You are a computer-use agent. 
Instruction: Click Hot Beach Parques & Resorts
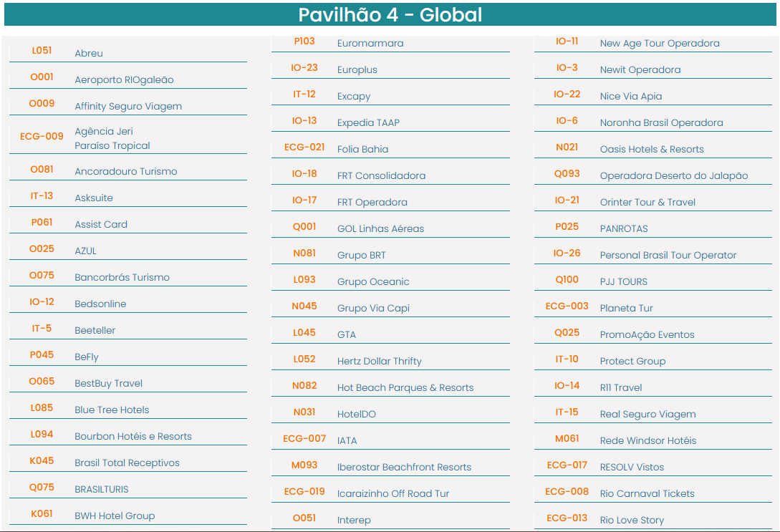(405, 387)
